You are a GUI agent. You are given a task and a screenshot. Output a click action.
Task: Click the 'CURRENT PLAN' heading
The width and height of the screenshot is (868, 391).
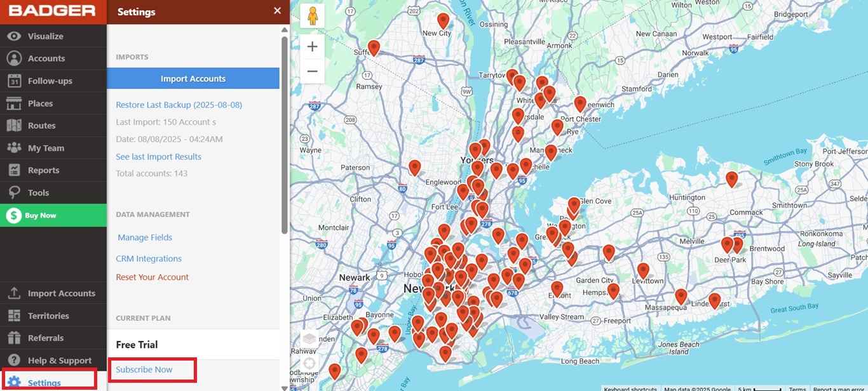143,318
